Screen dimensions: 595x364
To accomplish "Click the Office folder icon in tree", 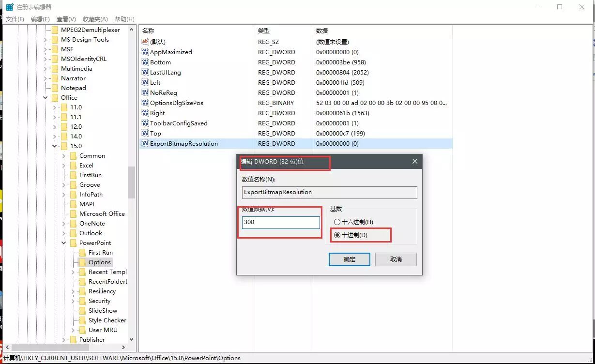I will [x=55, y=97].
